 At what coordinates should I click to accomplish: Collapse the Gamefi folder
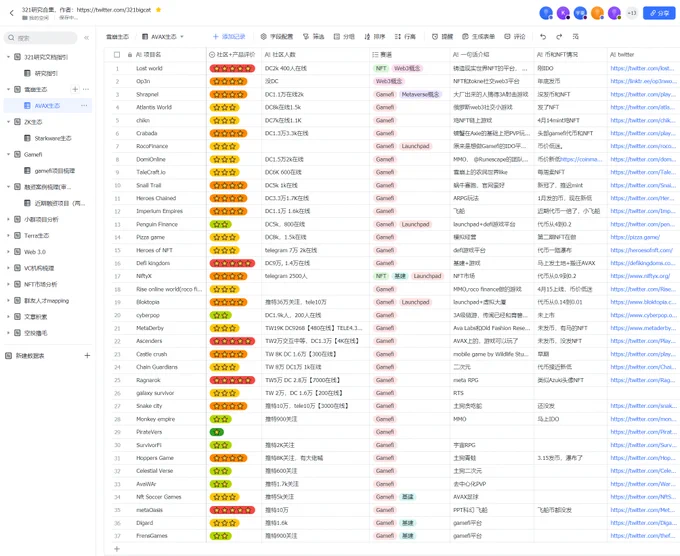point(8,154)
